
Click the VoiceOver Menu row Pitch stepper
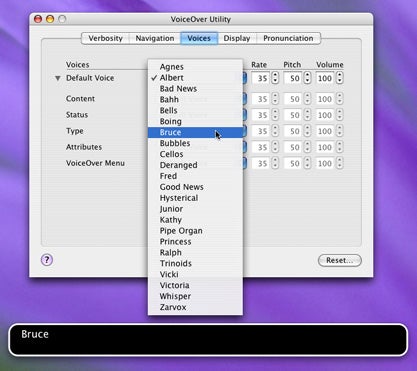(x=307, y=163)
